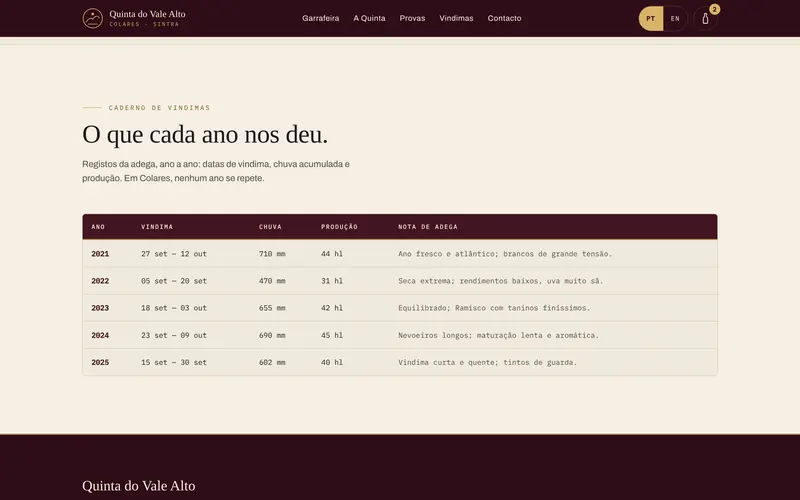Open the Contacto page
Viewport: 800px width, 500px height.
(x=504, y=18)
